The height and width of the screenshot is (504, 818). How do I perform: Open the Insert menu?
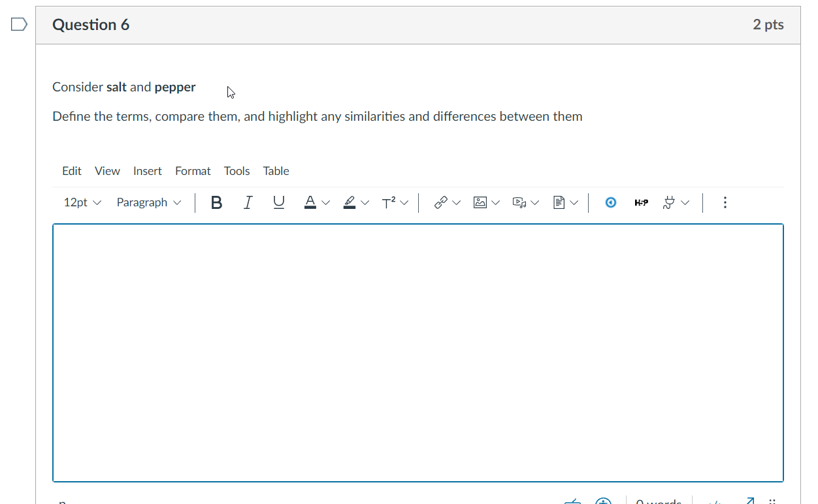(x=148, y=171)
